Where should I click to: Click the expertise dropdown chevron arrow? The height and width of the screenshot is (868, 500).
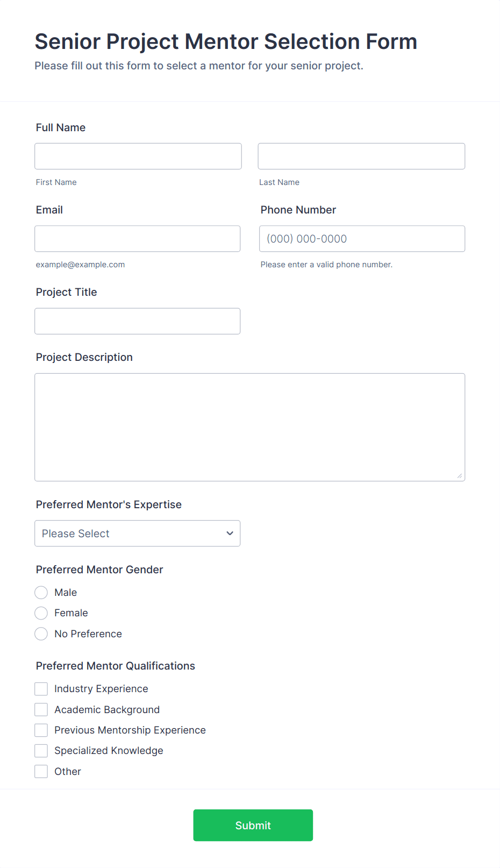coord(230,533)
